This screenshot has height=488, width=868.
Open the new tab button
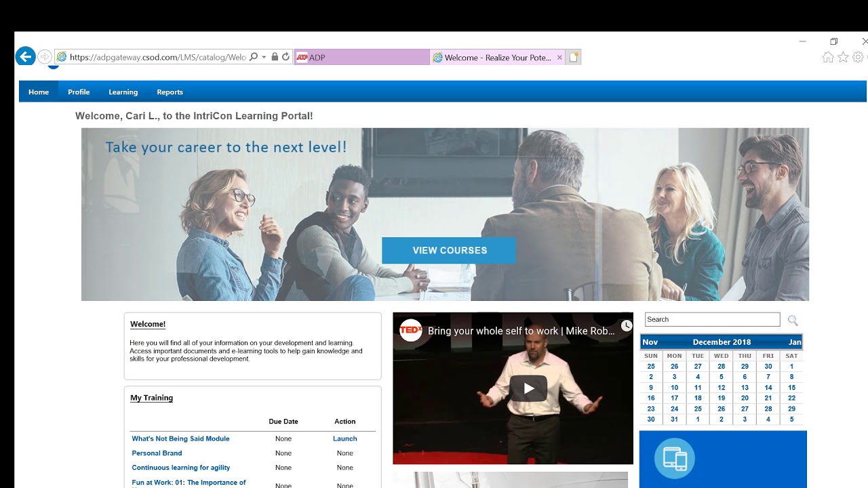pyautogui.click(x=574, y=58)
